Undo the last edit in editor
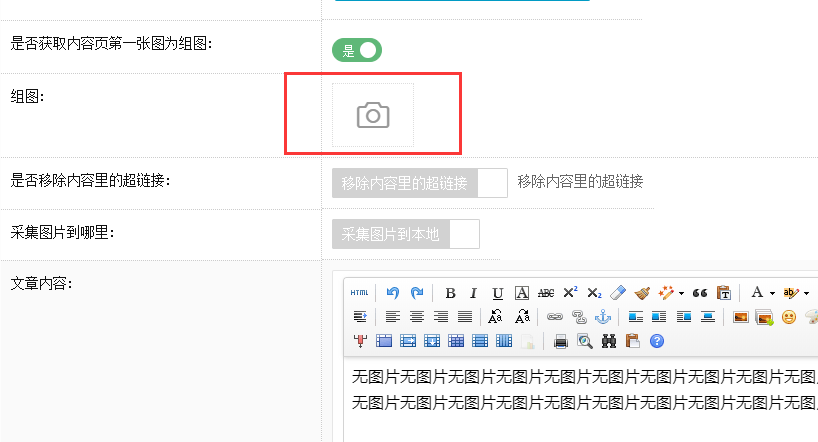The image size is (818, 442). point(393,293)
